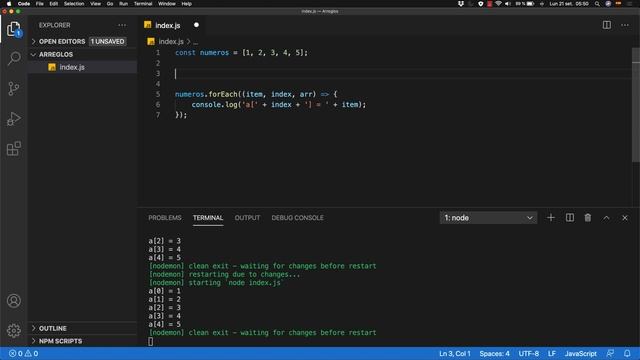The image size is (640, 360).
Task: Open the terminal selector dropdown '1: node'
Action: pos(488,218)
